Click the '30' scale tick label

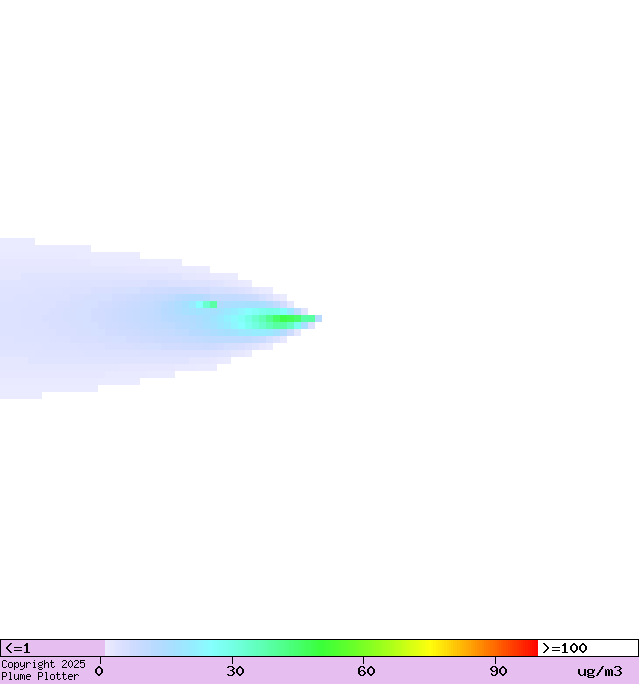point(235,671)
